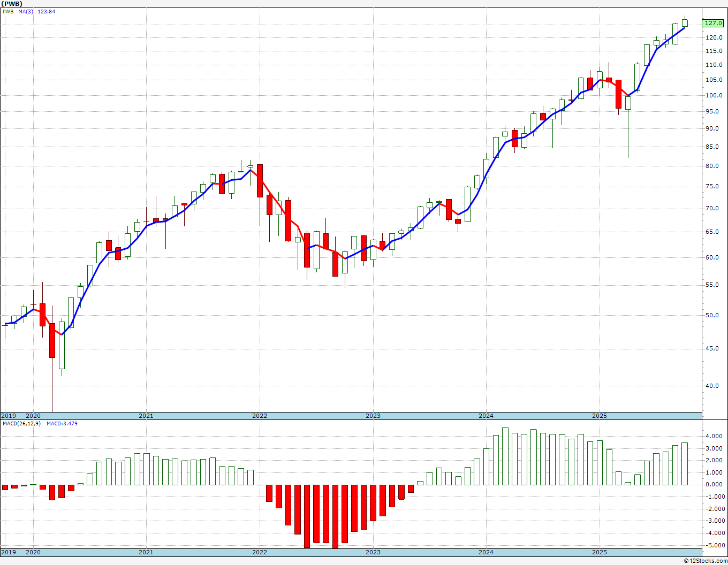728x565 pixels.
Task: Select the PWB legend label beside MA(3)
Action: [8, 12]
